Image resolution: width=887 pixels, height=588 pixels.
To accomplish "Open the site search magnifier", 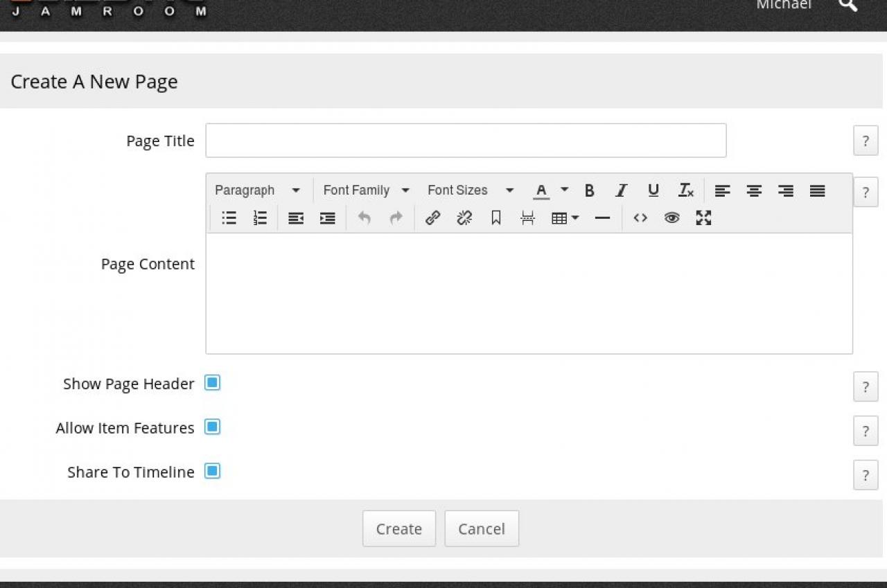I will [x=848, y=6].
